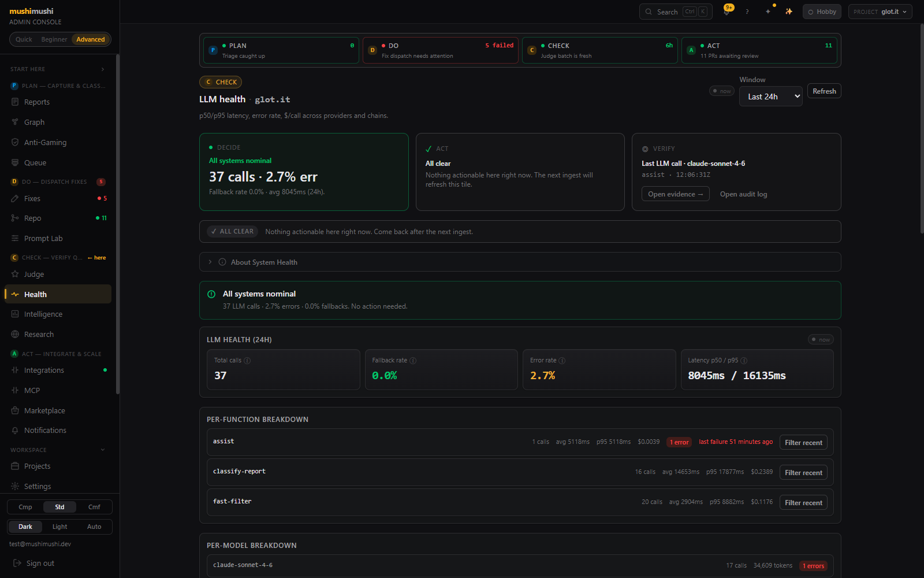Select Health in the sidebar
This screenshot has width=924, height=578.
click(x=58, y=294)
